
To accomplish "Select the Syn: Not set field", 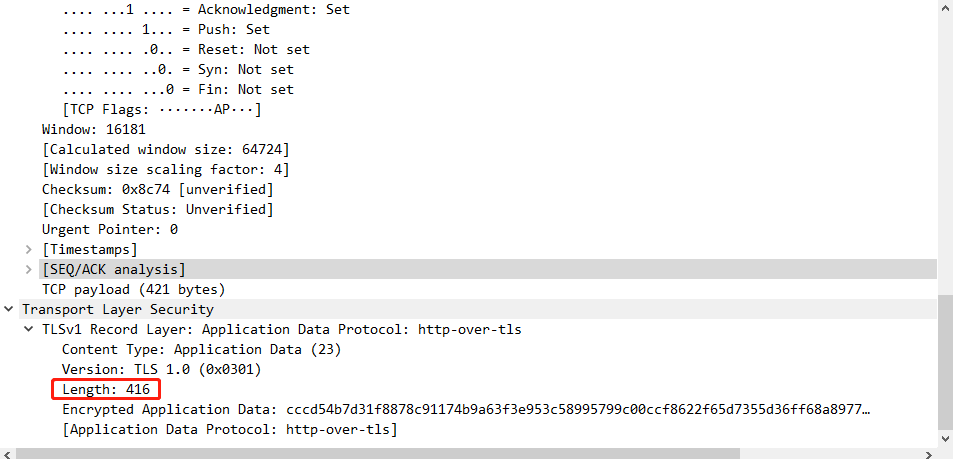I will point(178,69).
